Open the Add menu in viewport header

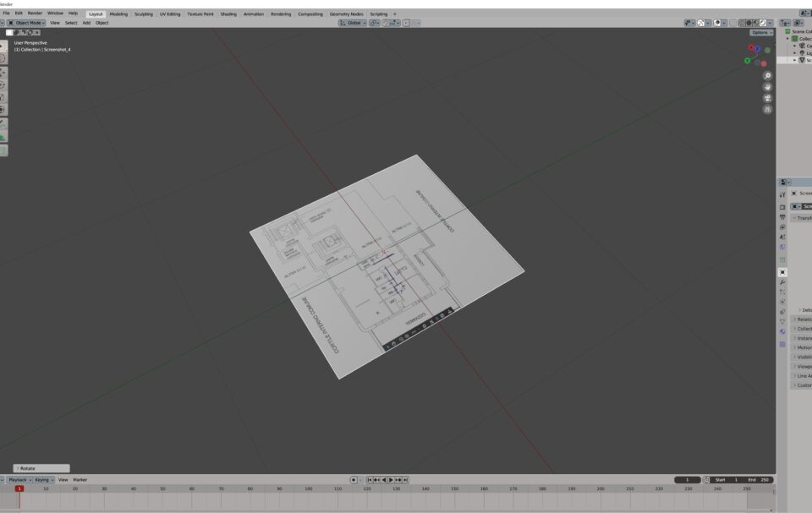pyautogui.click(x=86, y=23)
